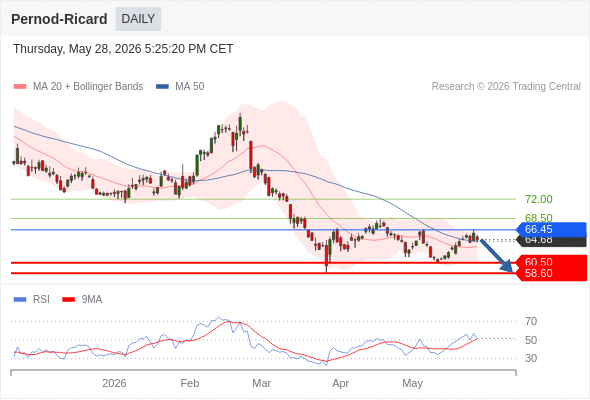Viewport: 590px width, 400px height.
Task: Click the 68.50 resistance level label
Action: (x=538, y=217)
